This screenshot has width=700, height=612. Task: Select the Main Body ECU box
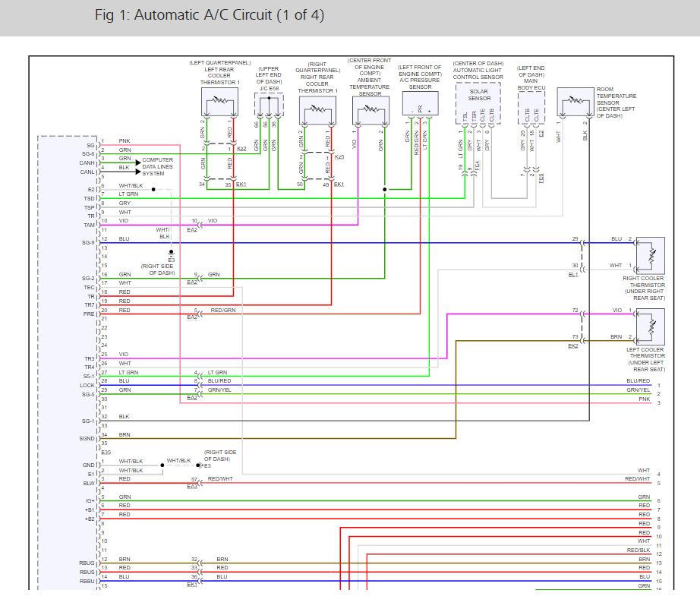pyautogui.click(x=531, y=104)
